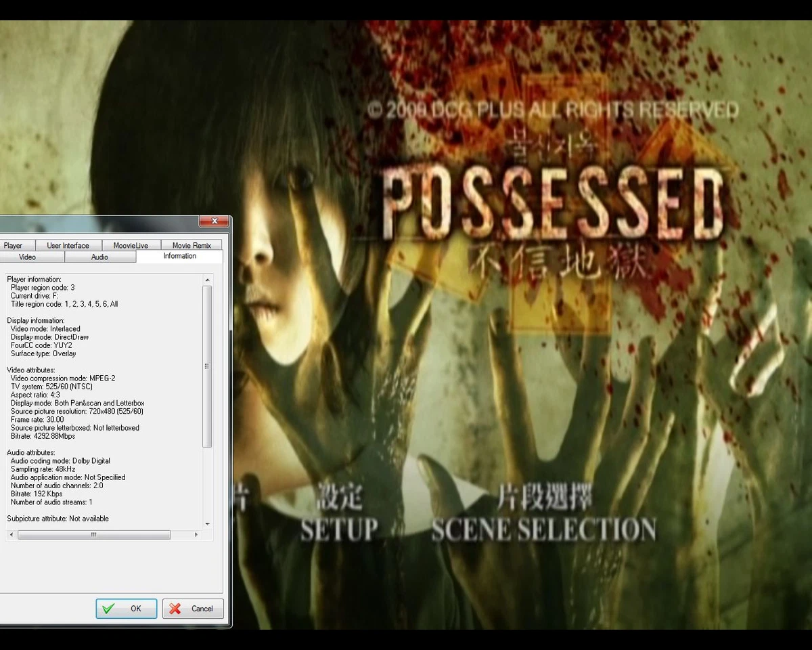Click 'Subpicture attribute: Not available' text
Image resolution: width=812 pixels, height=650 pixels.
pyautogui.click(x=58, y=519)
